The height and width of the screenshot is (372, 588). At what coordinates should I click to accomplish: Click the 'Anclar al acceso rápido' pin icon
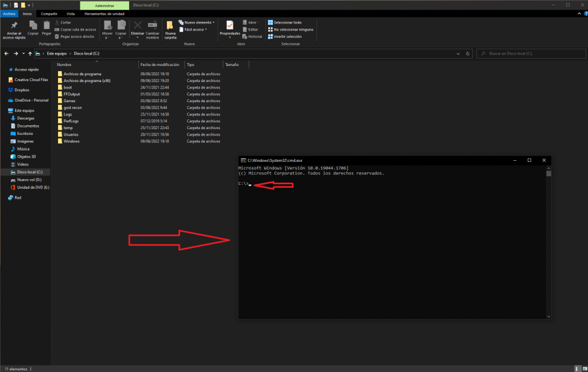(x=14, y=26)
